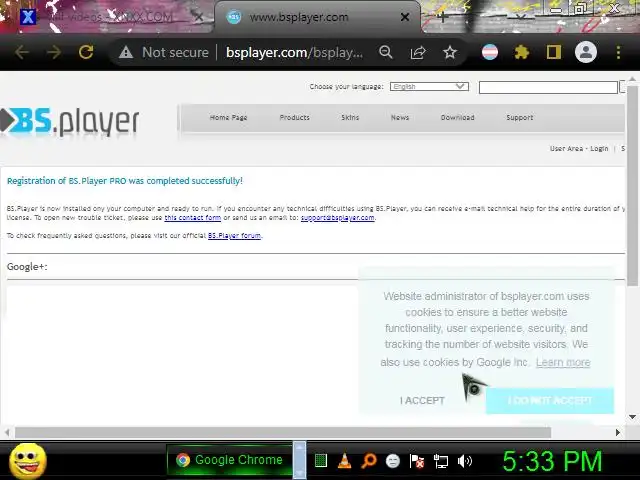Reload the current page in Chrome
This screenshot has height=480, width=640.
click(86, 52)
